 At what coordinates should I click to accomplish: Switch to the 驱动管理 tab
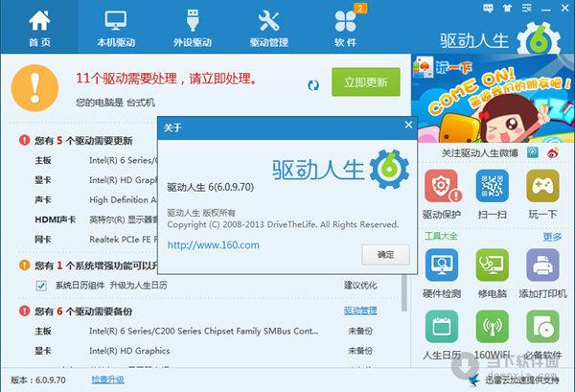(268, 29)
